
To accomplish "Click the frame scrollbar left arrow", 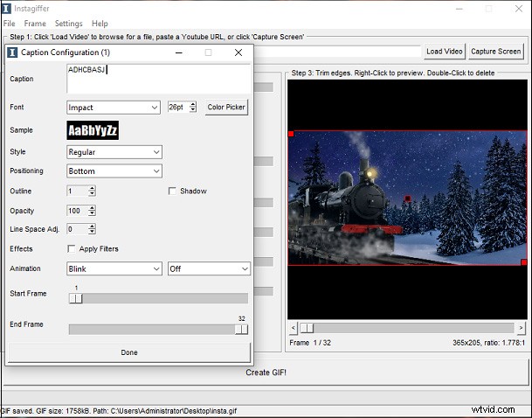I will click(x=294, y=328).
